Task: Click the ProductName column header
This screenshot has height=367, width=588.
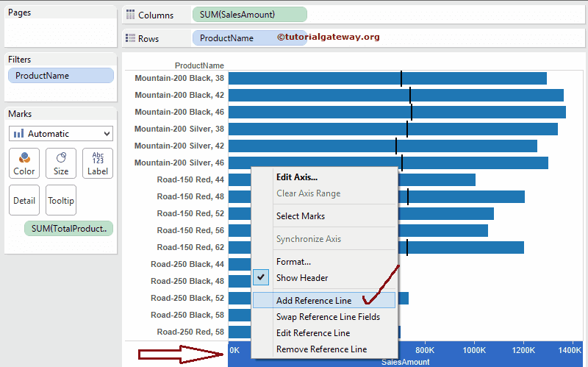Action: point(199,65)
